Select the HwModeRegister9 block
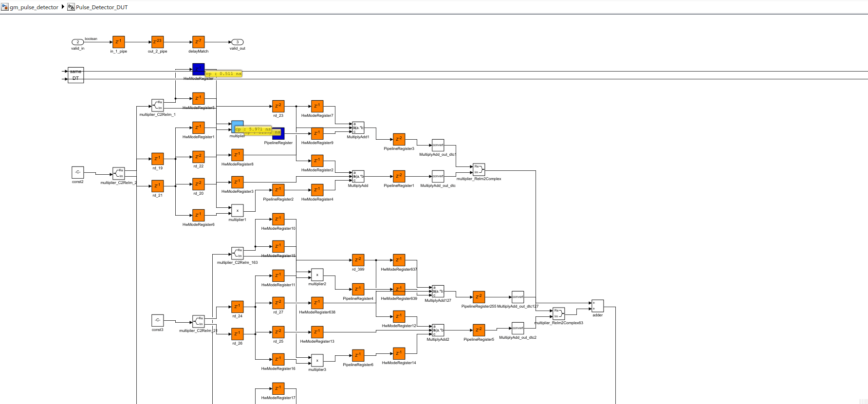868x404 pixels. (317, 133)
